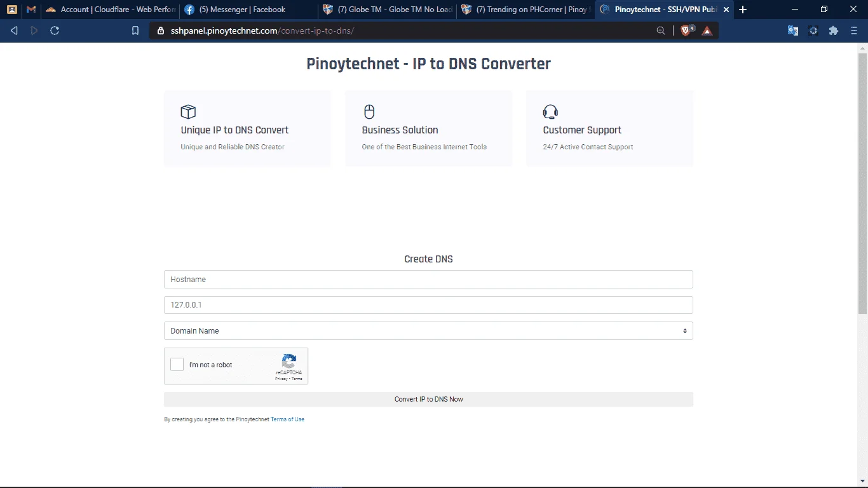Click the Customer Support heading
This screenshot has height=488, width=868.
582,130
